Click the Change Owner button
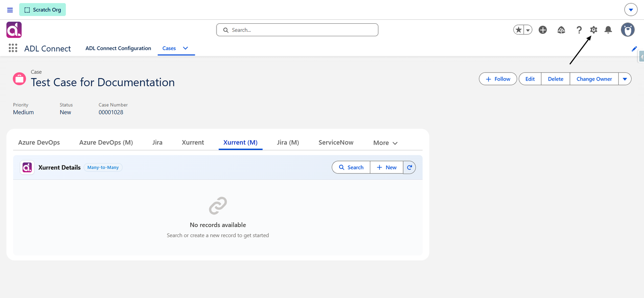The width and height of the screenshot is (644, 298). click(x=594, y=79)
